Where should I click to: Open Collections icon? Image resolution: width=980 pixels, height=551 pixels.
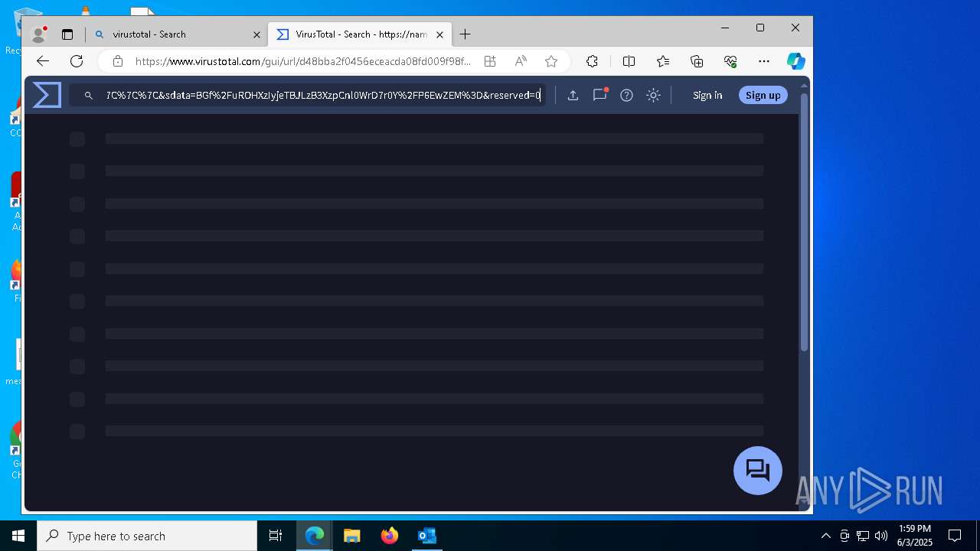point(697,61)
